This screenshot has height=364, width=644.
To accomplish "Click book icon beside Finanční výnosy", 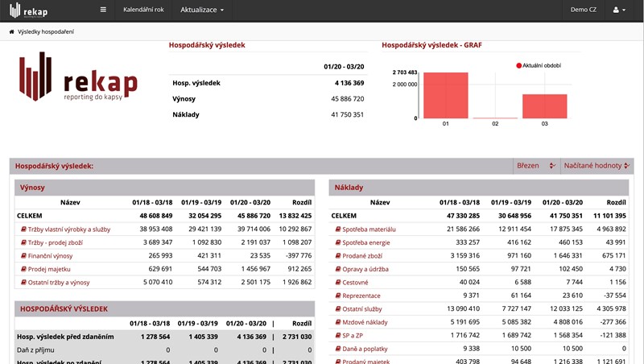I will coord(23,255).
